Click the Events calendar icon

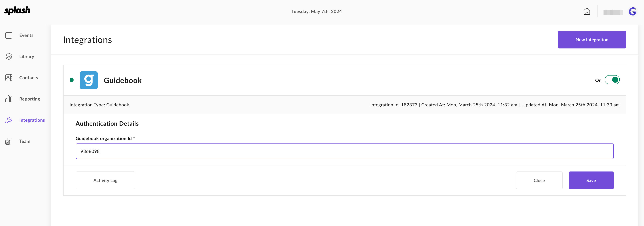point(9,35)
